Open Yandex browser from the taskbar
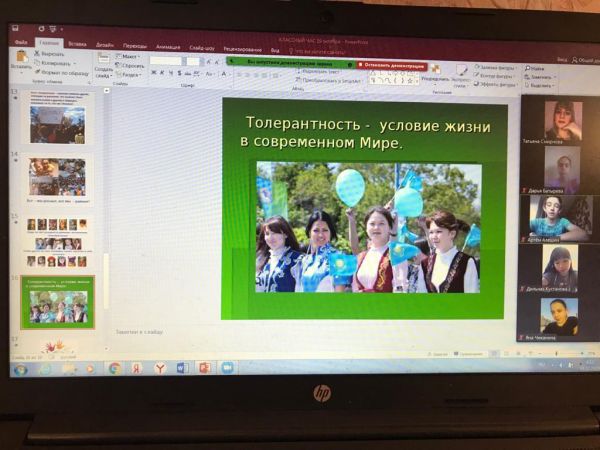The height and width of the screenshot is (450, 600). click(160, 368)
